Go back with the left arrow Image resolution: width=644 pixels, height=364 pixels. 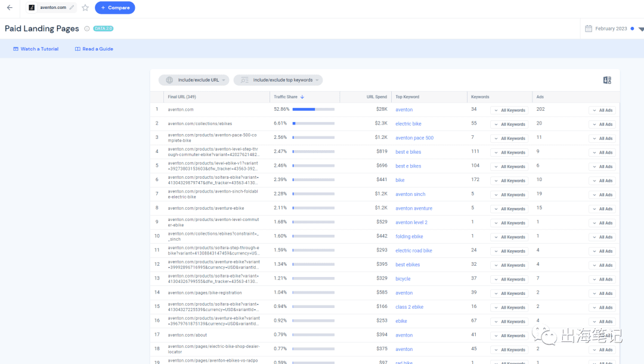pyautogui.click(x=10, y=7)
